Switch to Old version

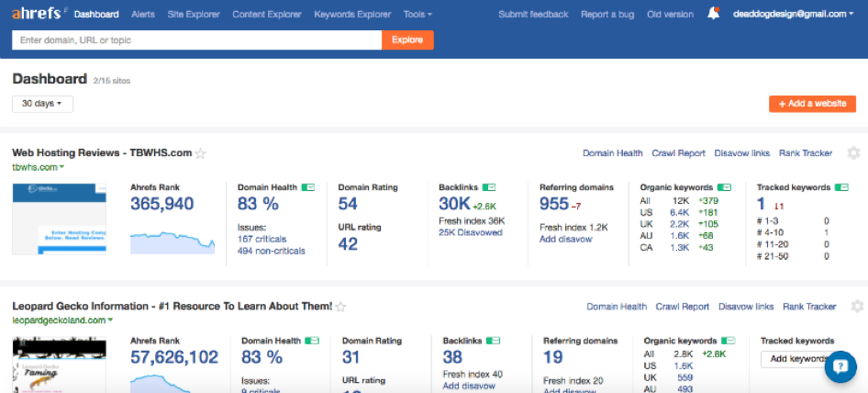(670, 15)
